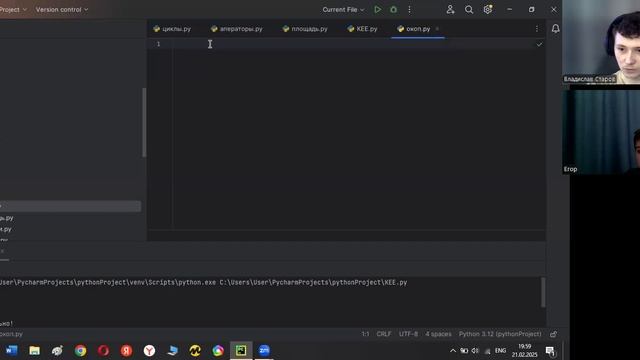
Task: Open Yandex Browser white Y icon in taskbar
Action: pos(149,350)
